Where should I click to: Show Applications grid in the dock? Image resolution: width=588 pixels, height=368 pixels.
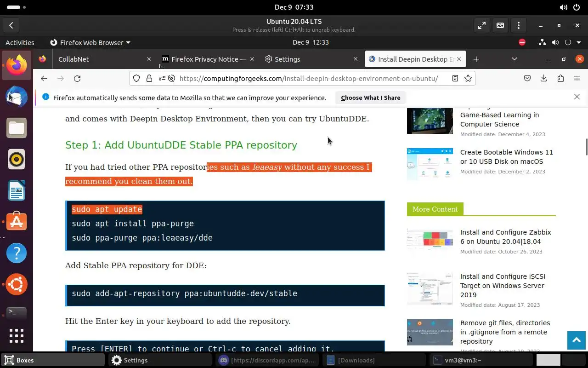17,335
